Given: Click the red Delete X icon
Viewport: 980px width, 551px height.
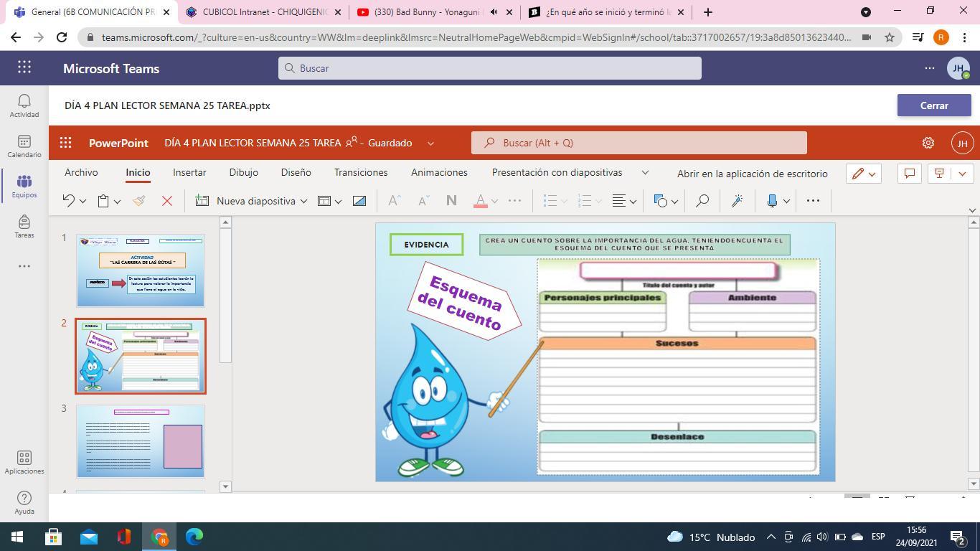Looking at the screenshot, I should [x=167, y=201].
